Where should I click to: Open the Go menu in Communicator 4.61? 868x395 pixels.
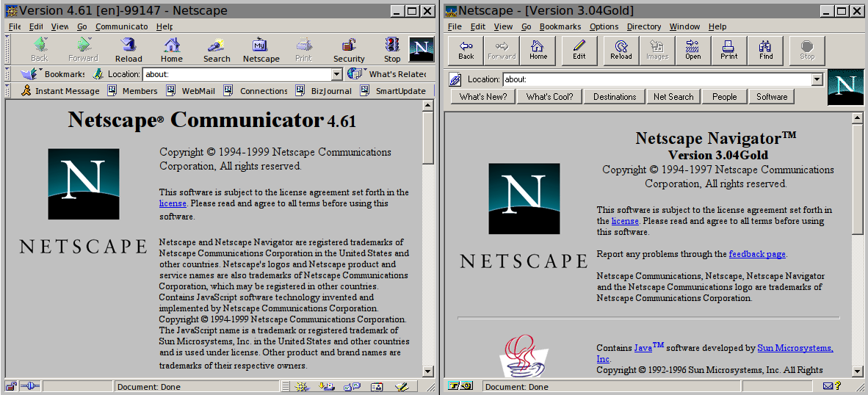coord(82,26)
